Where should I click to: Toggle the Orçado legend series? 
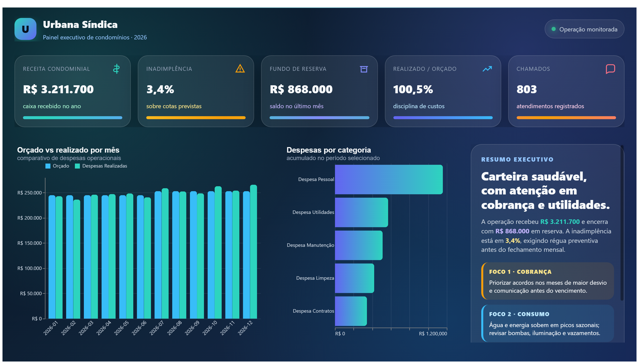click(57, 166)
